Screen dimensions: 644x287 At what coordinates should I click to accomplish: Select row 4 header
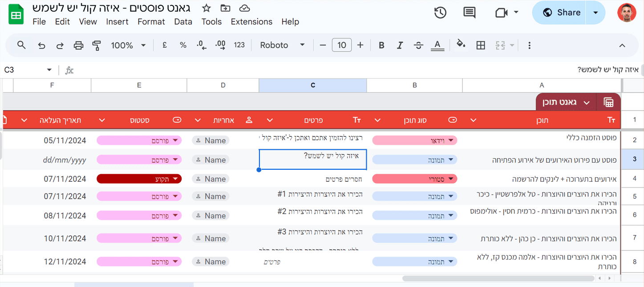pyautogui.click(x=635, y=179)
